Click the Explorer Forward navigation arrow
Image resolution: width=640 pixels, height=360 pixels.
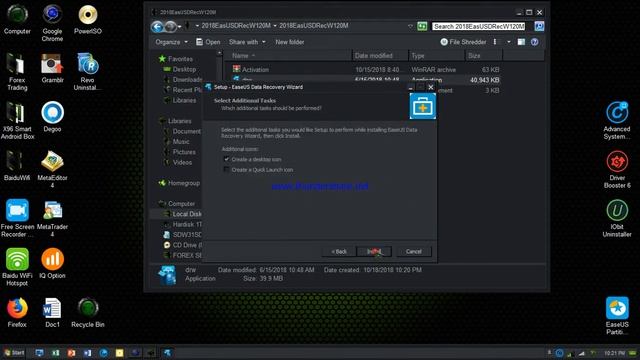pos(171,27)
